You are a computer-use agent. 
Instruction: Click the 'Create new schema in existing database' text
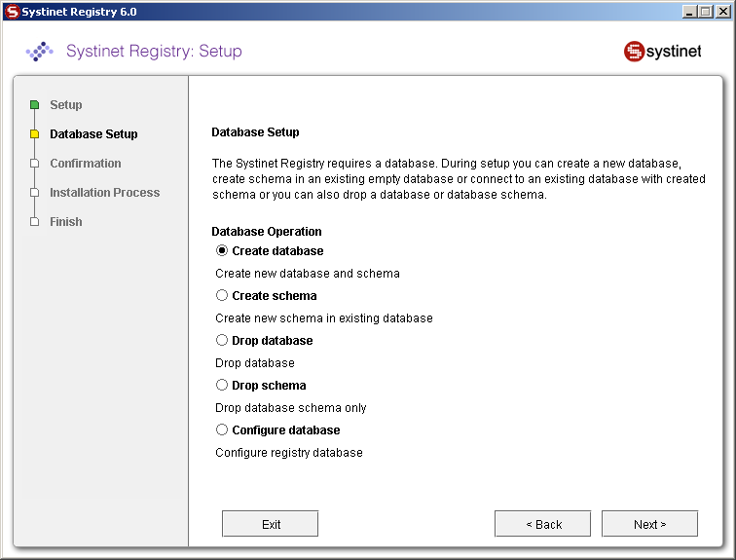(324, 318)
